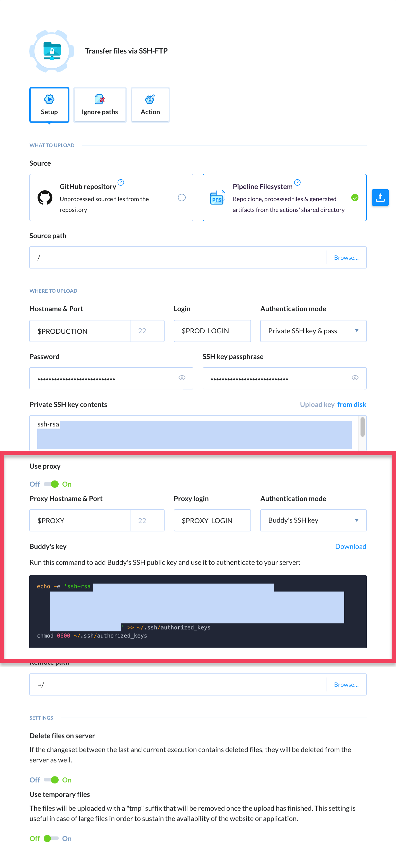
Task: Select Pipeline Filesystem green checkmark option
Action: click(x=355, y=198)
